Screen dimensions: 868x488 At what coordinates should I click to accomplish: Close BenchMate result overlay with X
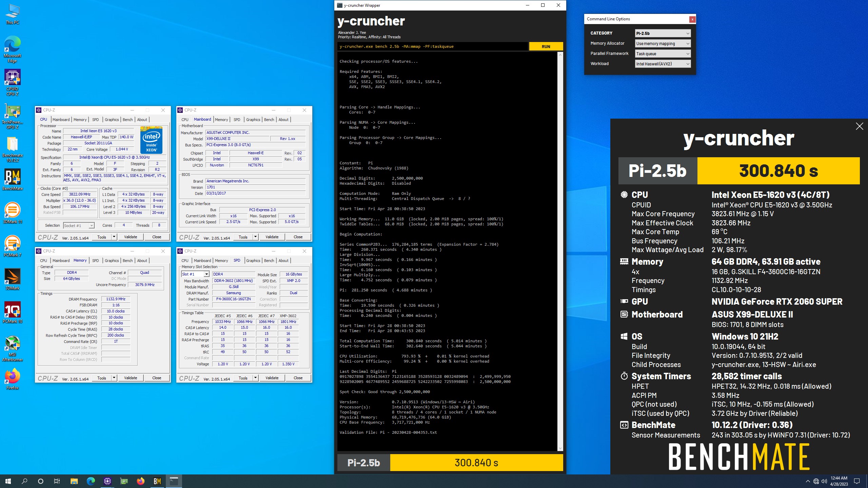pyautogui.click(x=860, y=126)
